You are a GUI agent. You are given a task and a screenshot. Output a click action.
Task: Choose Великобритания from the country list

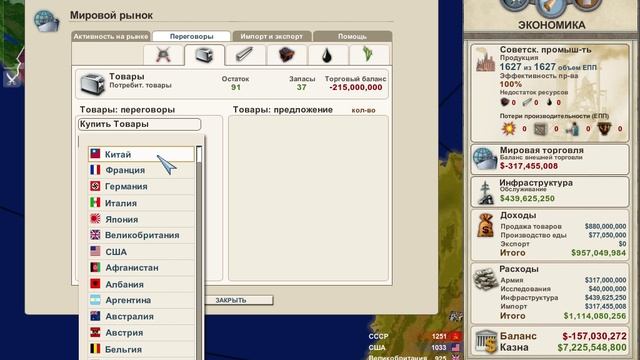click(x=141, y=235)
